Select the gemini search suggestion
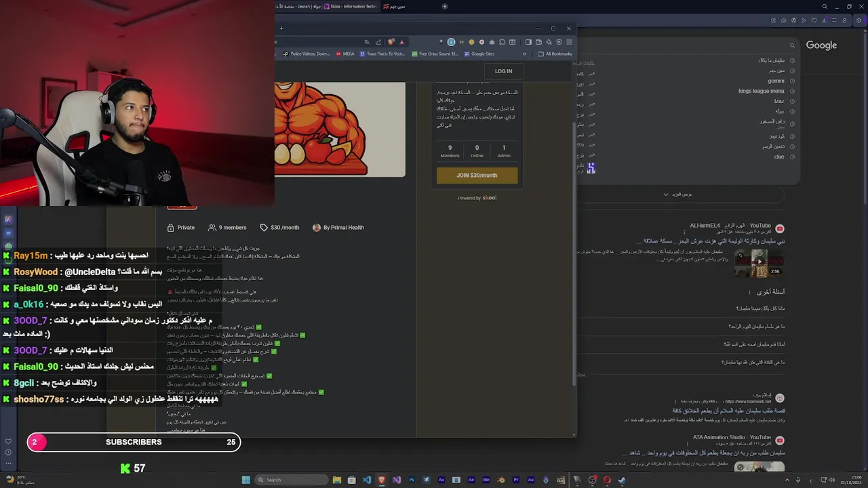Viewport: 868px width, 488px height. pos(776,81)
